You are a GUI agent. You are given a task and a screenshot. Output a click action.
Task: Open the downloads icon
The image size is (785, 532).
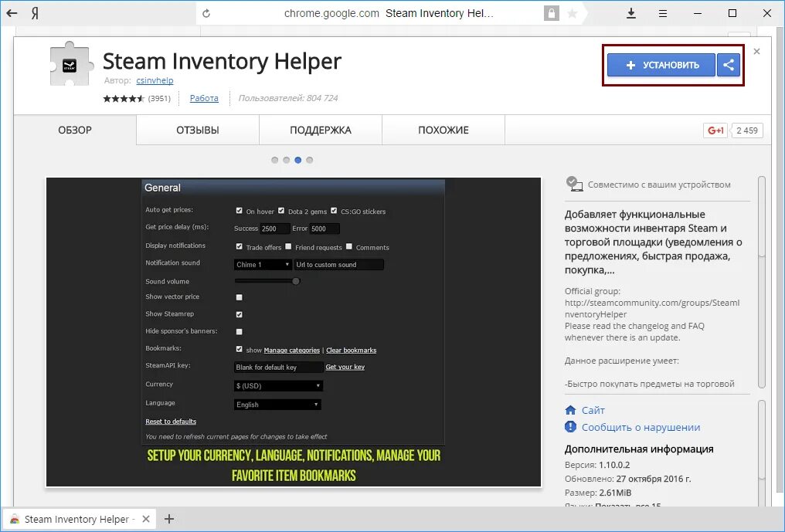[631, 14]
